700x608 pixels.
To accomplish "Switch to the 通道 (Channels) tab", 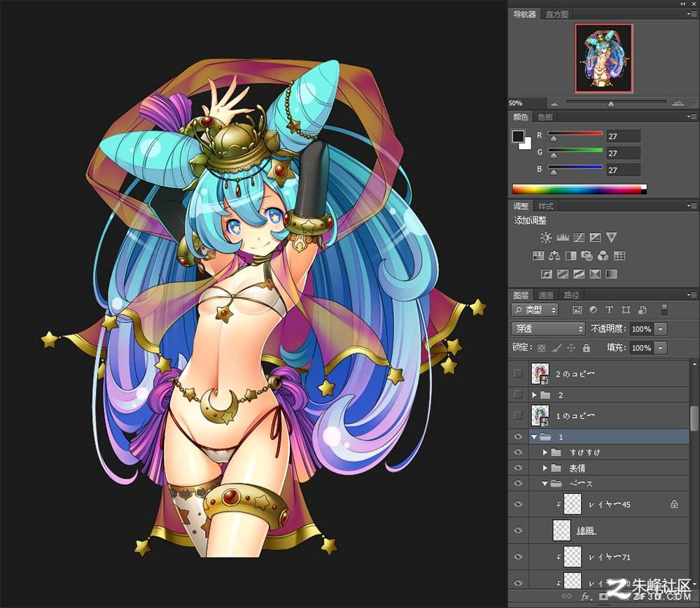I will [545, 295].
